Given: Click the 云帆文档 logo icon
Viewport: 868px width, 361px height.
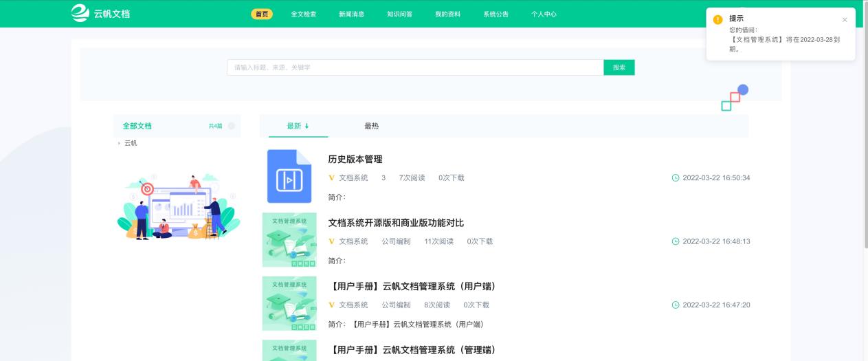Looking at the screenshot, I should coord(80,13).
